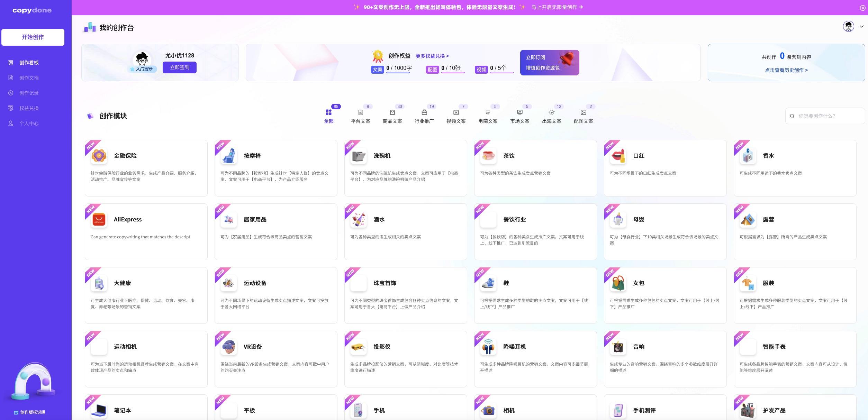Screen dimensions: 868x420
Task: Open the 平板 module card
Action: pos(276,407)
